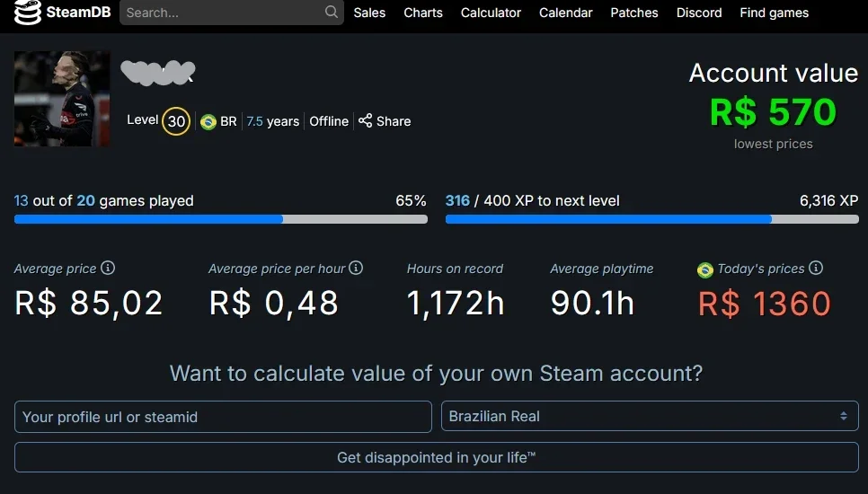Open the Brazilian Real currency dropdown
This screenshot has width=868, height=494.
pyautogui.click(x=650, y=416)
